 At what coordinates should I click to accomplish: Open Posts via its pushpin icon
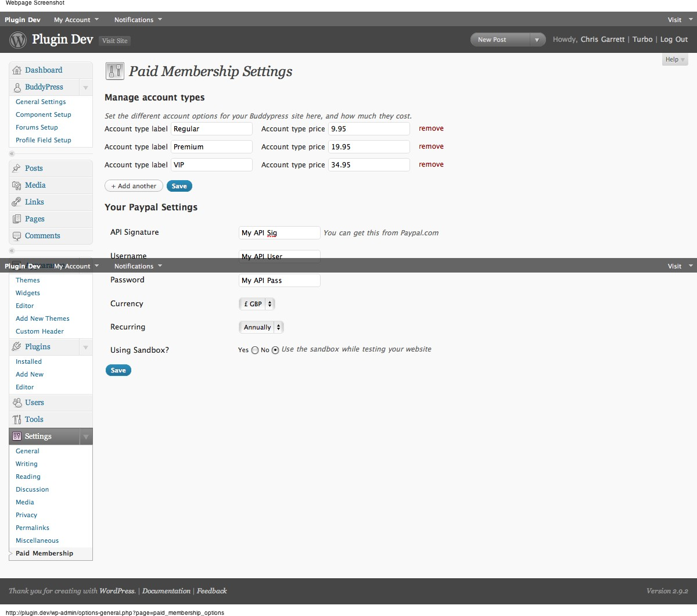(17, 169)
